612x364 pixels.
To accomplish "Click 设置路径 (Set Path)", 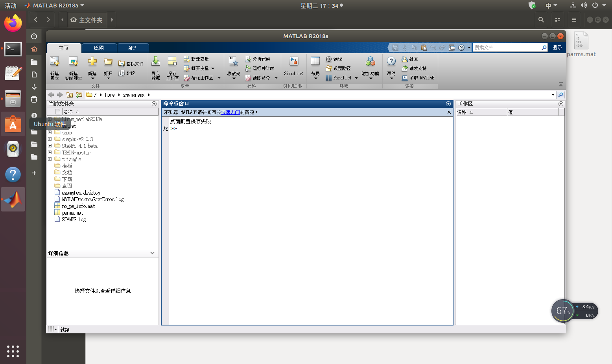I will [338, 68].
